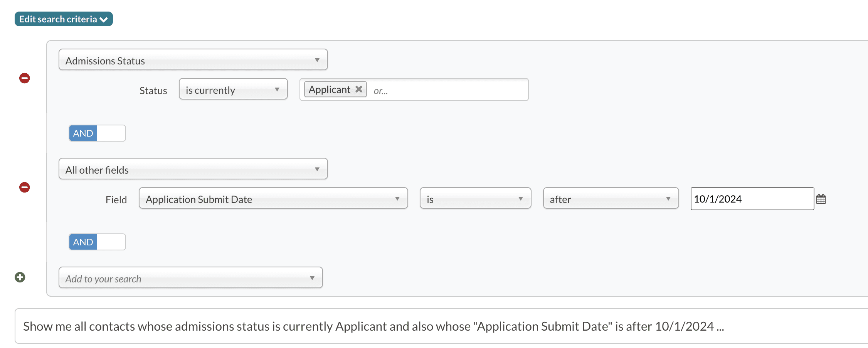Open the "is currently" status operator dropdown
This screenshot has height=348, width=868.
[x=233, y=90]
